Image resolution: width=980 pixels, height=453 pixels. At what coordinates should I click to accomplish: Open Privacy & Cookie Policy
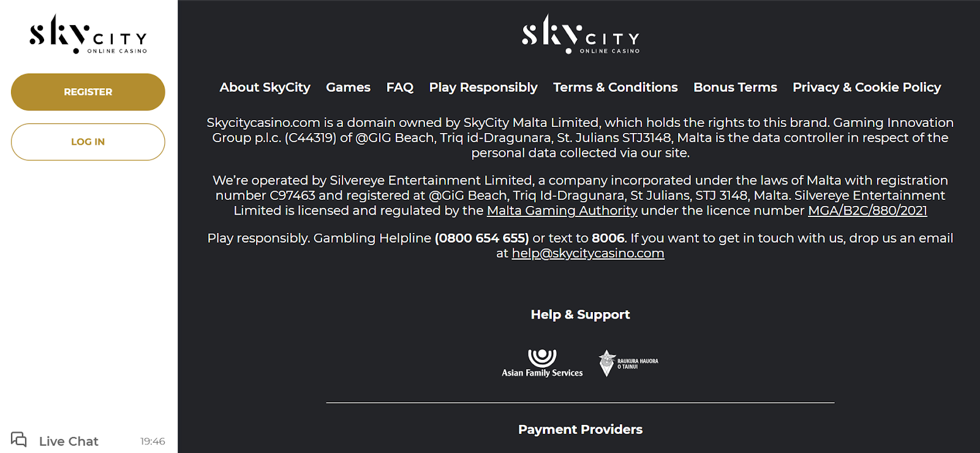tap(866, 88)
